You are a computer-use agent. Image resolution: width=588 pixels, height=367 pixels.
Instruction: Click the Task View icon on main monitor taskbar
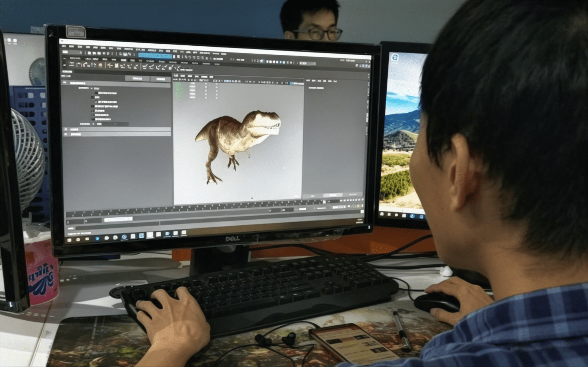(87, 239)
